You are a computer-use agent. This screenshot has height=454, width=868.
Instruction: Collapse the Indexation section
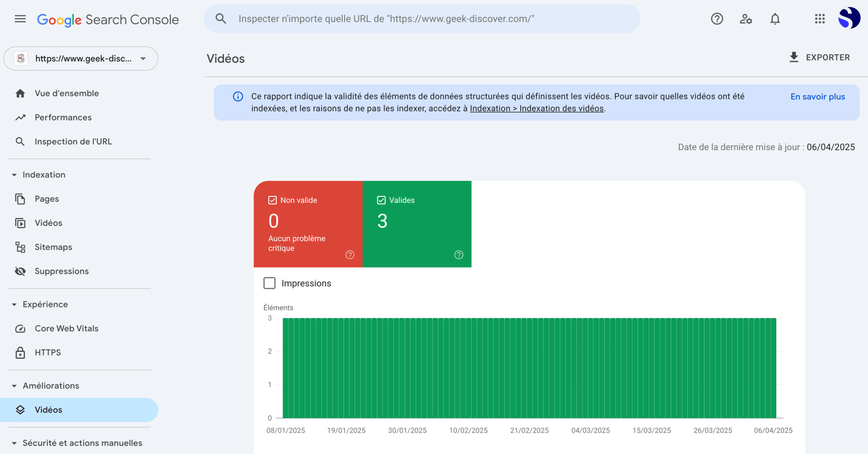coord(13,174)
